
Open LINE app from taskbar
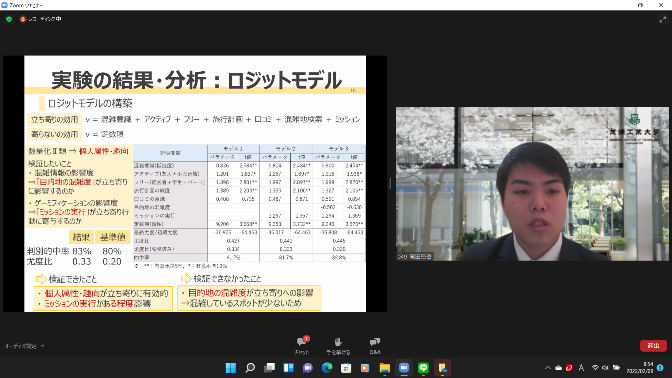pos(423,368)
